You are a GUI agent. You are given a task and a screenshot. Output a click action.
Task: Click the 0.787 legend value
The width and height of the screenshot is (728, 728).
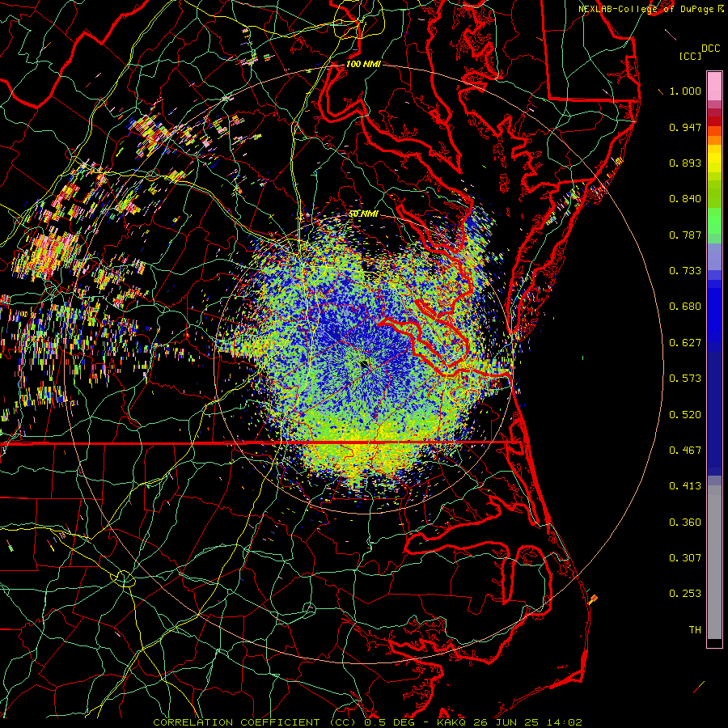[x=685, y=235]
